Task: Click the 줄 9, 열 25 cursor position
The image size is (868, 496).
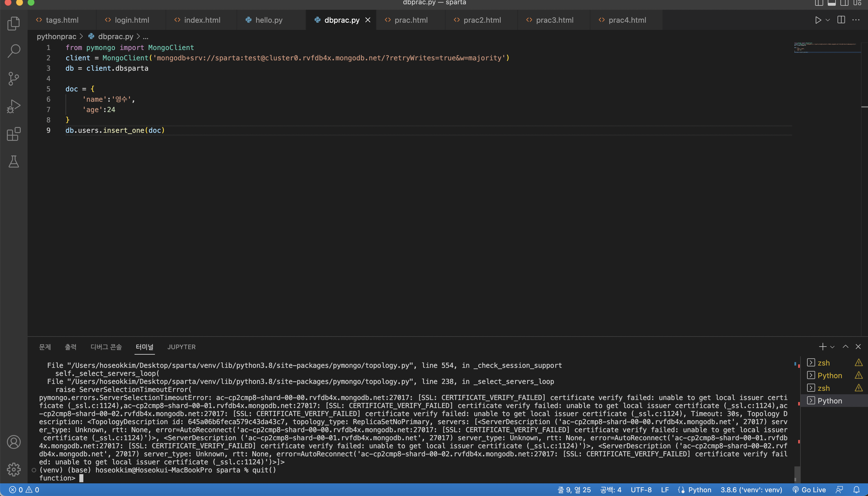Action: [574, 490]
